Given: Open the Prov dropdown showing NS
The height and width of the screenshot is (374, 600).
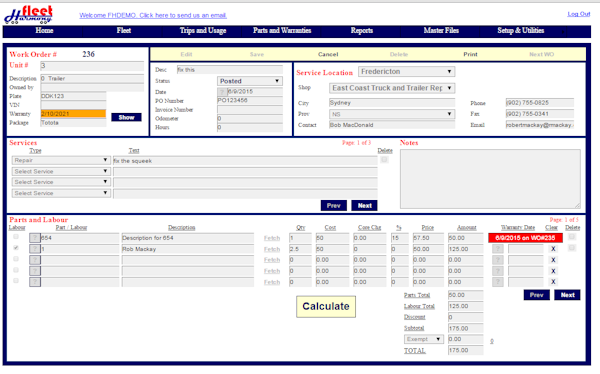Looking at the screenshot, I should pos(392,114).
